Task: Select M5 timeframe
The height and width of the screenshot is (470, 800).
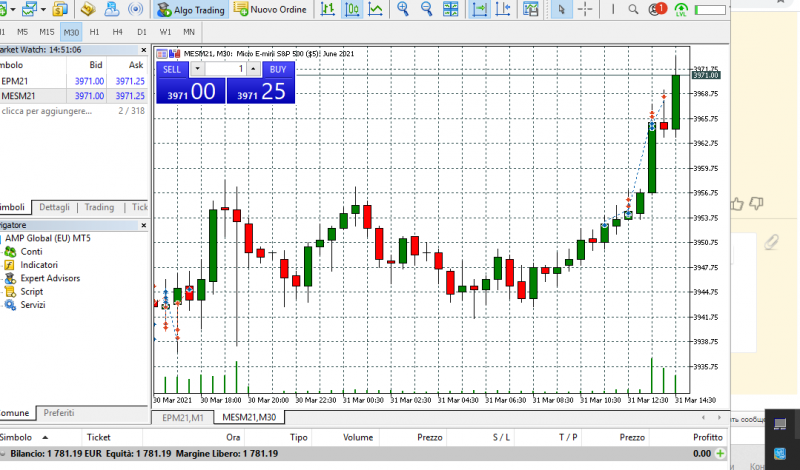Action: coord(22,32)
